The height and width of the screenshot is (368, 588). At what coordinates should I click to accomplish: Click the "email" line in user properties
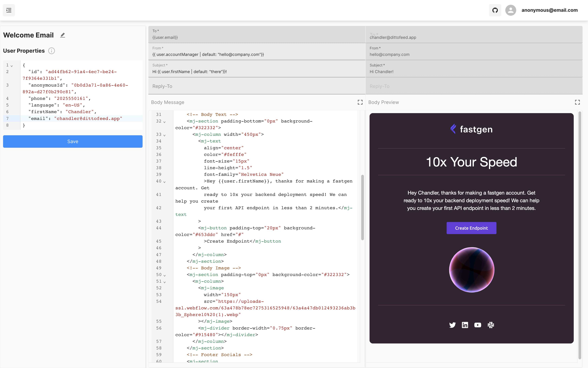(75, 119)
